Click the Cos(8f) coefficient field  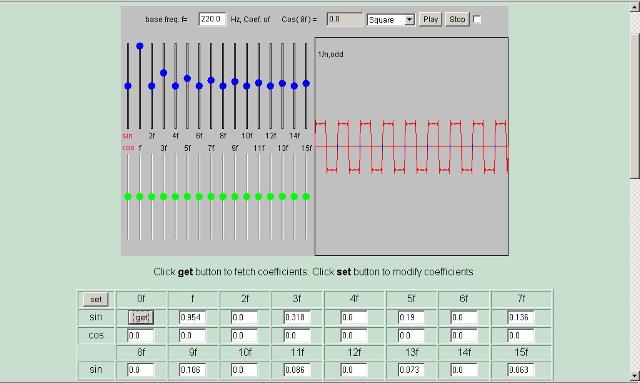[x=344, y=19]
